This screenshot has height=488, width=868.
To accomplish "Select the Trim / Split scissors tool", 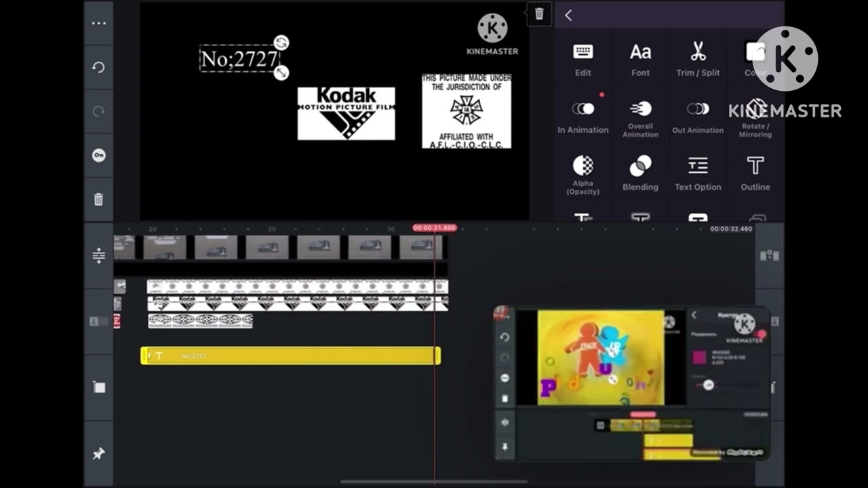I will click(x=698, y=60).
